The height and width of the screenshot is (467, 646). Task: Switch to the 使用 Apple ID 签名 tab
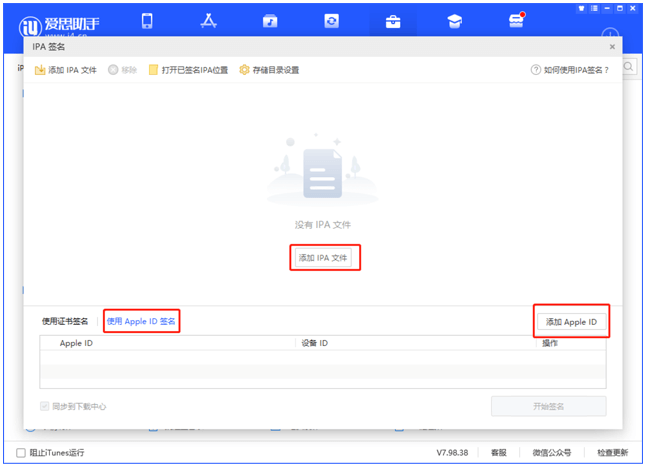141,321
